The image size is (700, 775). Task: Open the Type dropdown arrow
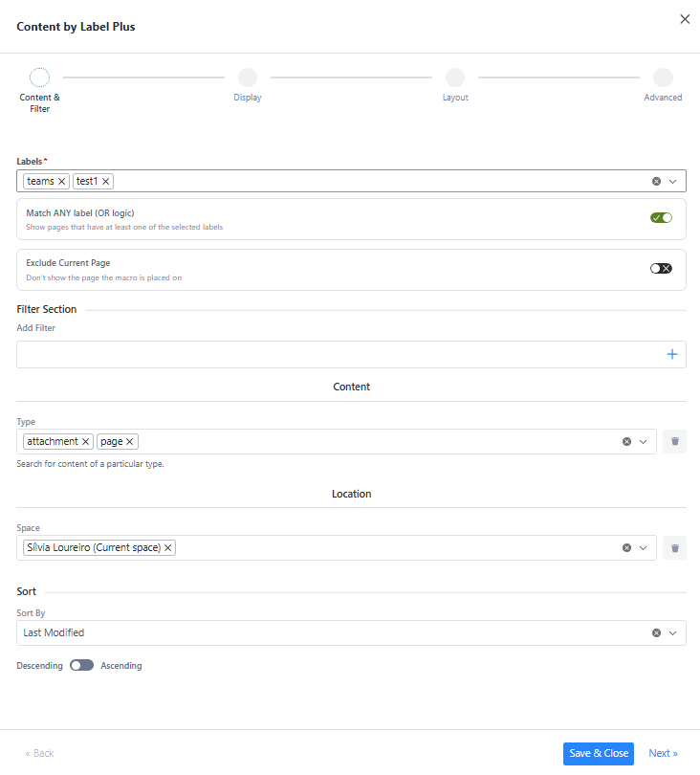643,441
